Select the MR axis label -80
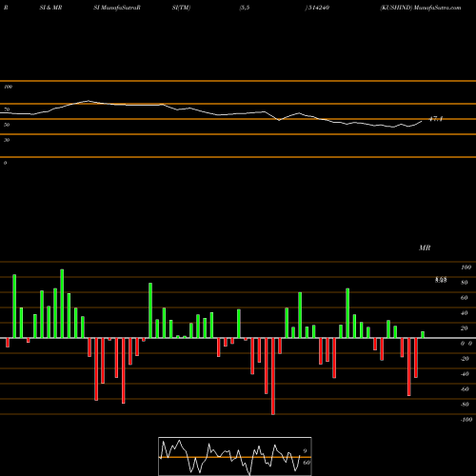This screenshot has width=476, height=476. [x=465, y=405]
